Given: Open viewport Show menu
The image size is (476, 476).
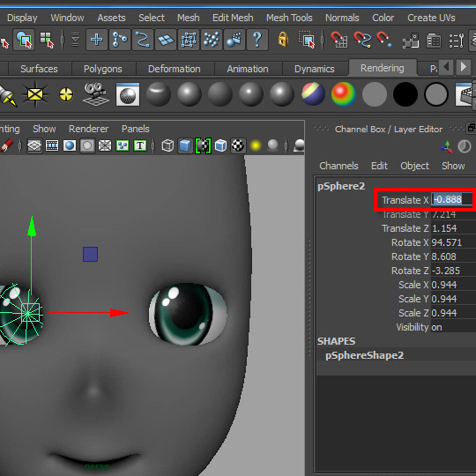Looking at the screenshot, I should [44, 129].
